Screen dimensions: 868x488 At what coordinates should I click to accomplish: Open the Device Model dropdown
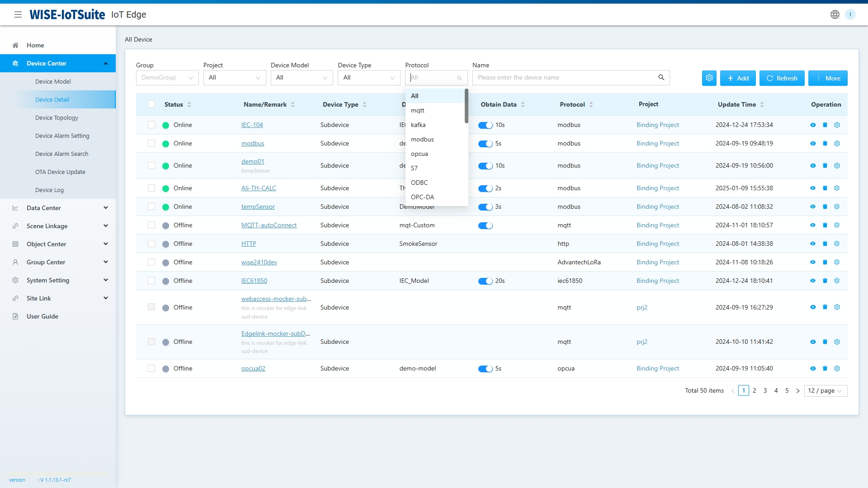[x=302, y=77]
